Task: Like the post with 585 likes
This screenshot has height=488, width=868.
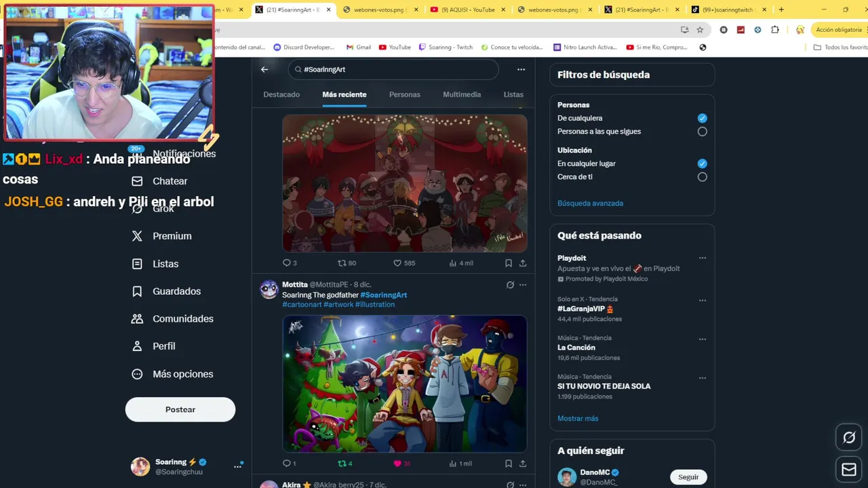Action: (404, 263)
